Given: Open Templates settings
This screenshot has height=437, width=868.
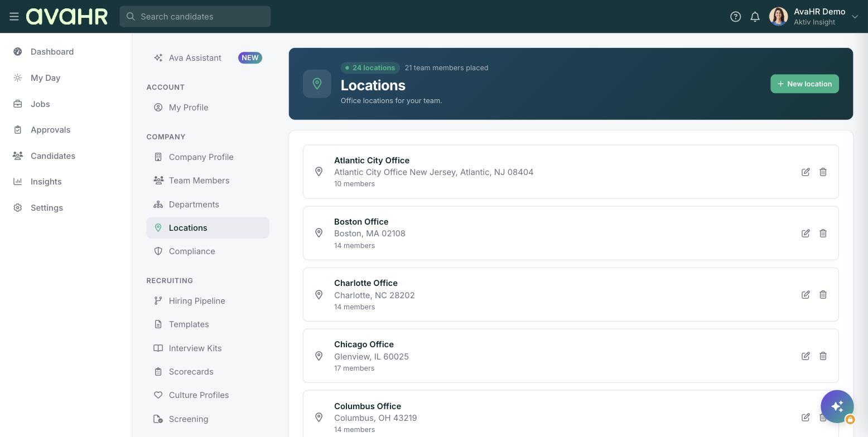Looking at the screenshot, I should (x=208, y=324).
